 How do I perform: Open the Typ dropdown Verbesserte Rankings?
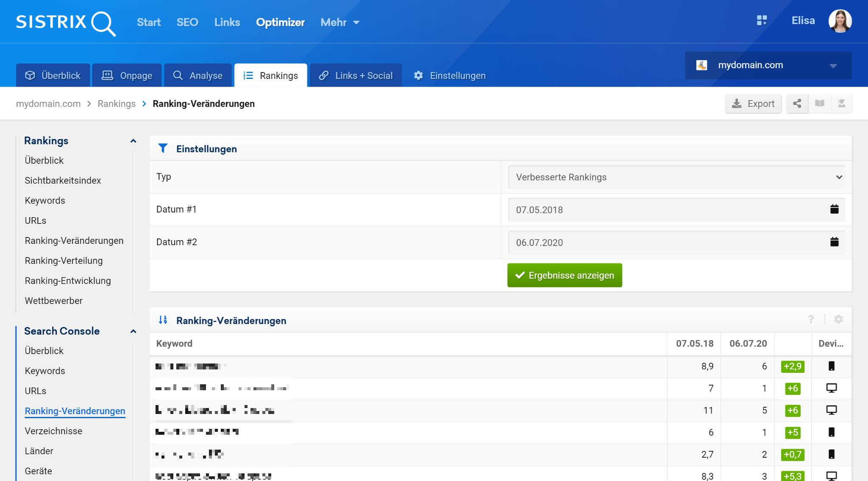pos(676,177)
